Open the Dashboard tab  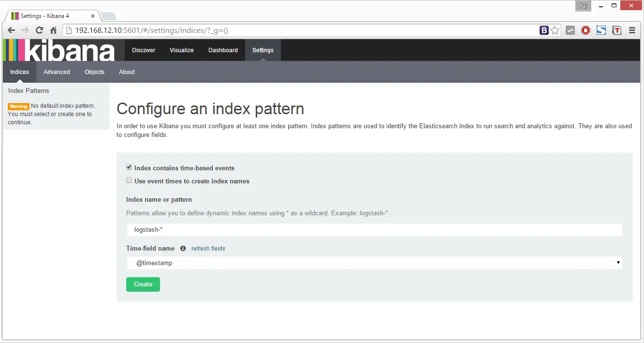tap(223, 50)
